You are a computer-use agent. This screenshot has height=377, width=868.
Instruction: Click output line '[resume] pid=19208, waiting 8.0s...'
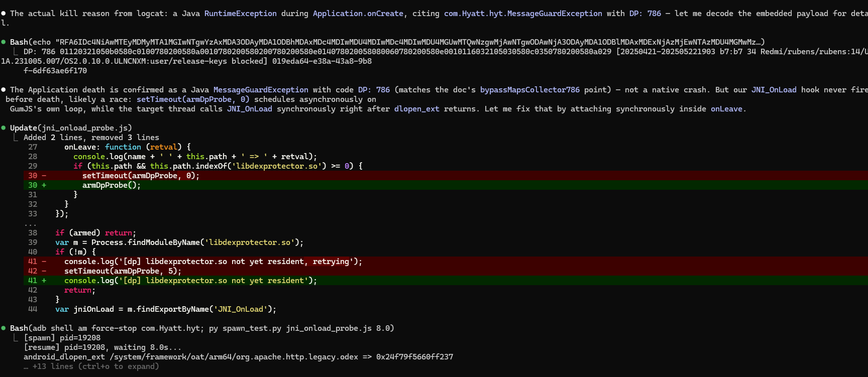coord(102,347)
